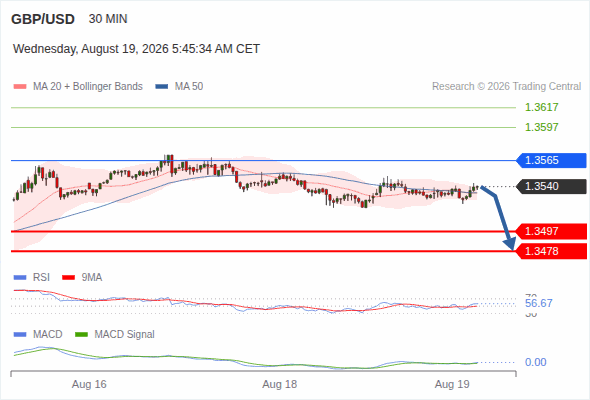
Task: Click the blue RSI legend swatch
Action: point(20,278)
